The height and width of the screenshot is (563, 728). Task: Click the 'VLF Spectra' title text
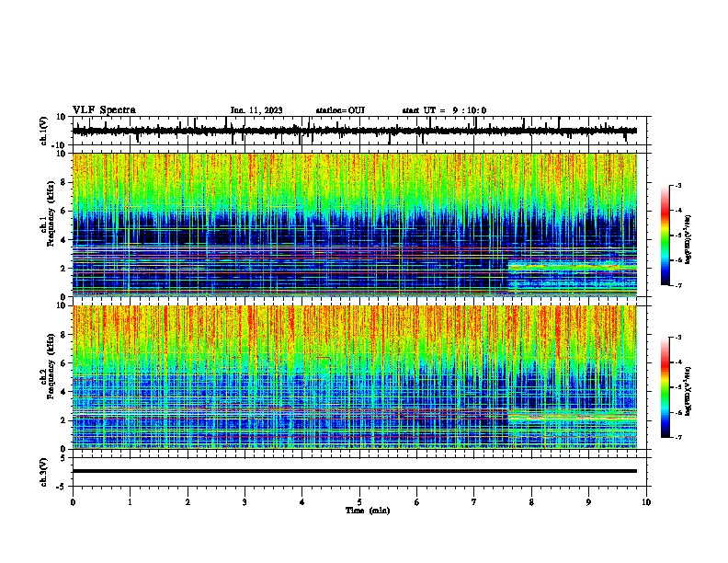(x=104, y=110)
